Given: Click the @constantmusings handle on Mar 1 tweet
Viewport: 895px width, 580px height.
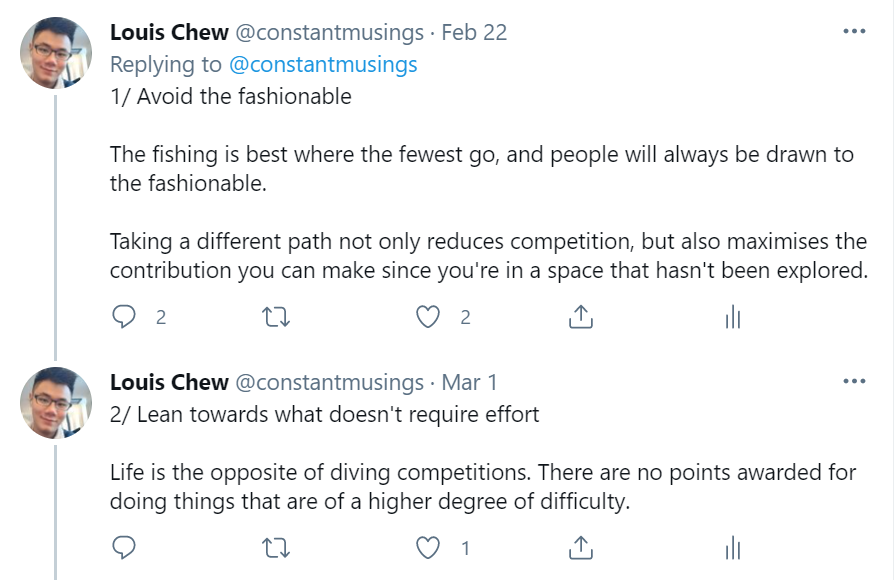Looking at the screenshot, I should click(x=328, y=383).
